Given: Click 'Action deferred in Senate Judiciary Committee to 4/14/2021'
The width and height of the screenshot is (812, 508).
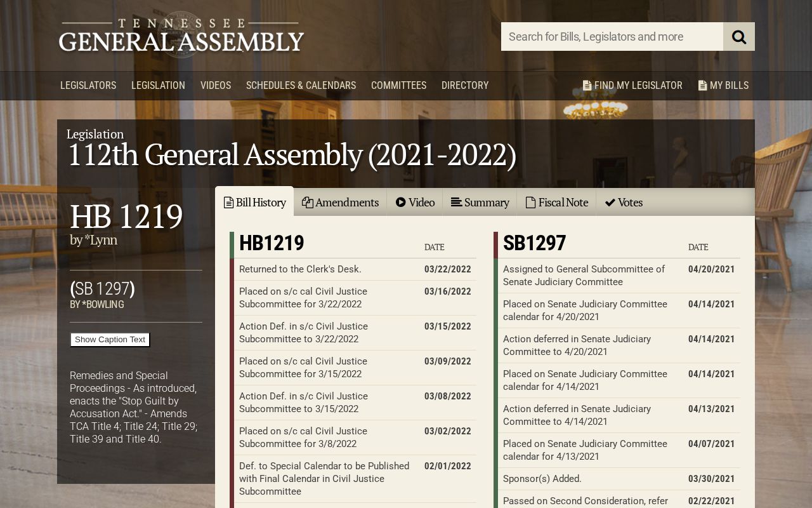Looking at the screenshot, I should tap(577, 415).
